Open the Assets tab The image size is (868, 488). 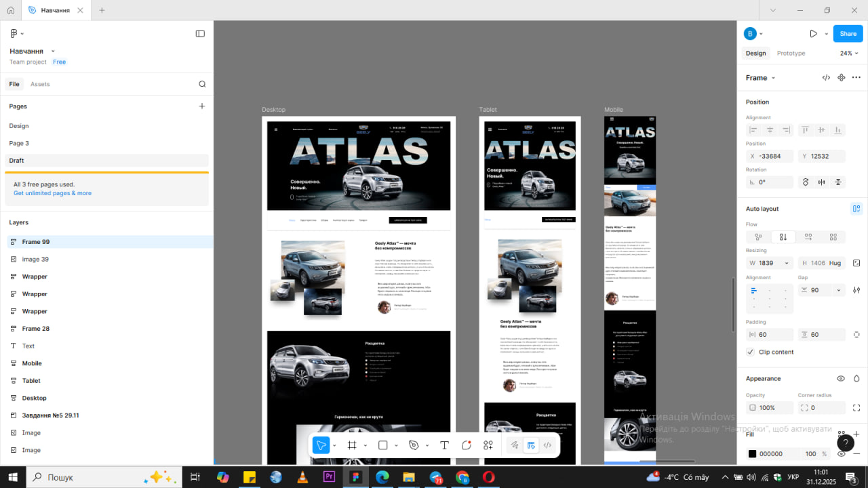point(40,84)
